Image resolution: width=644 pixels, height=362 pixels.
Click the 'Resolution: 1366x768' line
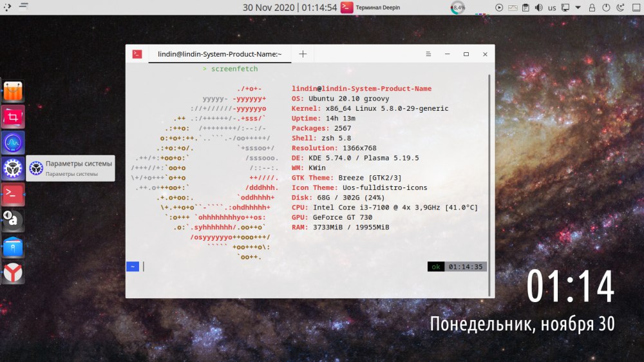(x=334, y=148)
